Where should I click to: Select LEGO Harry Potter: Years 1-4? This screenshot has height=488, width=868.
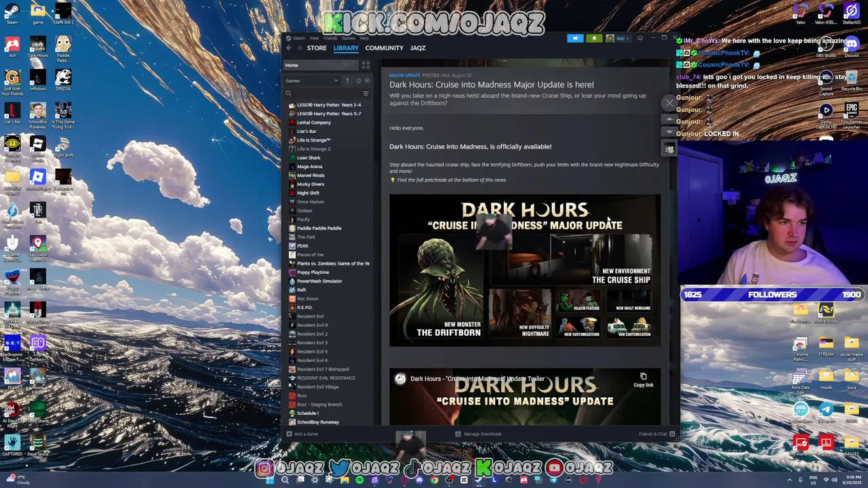click(329, 105)
